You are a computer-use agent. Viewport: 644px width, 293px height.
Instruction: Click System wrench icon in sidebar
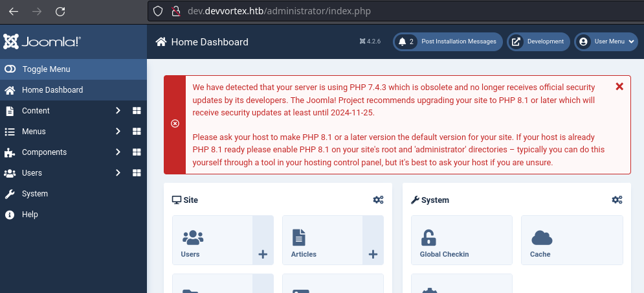(10, 194)
